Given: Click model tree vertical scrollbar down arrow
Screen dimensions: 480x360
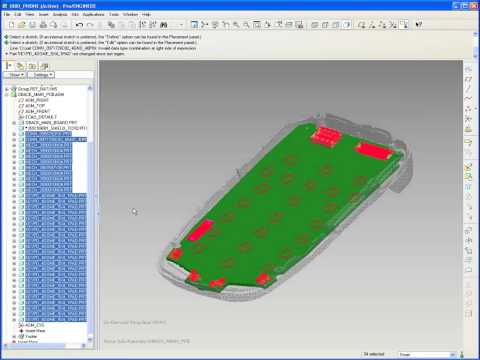Looking at the screenshot, I should click(x=90, y=340).
